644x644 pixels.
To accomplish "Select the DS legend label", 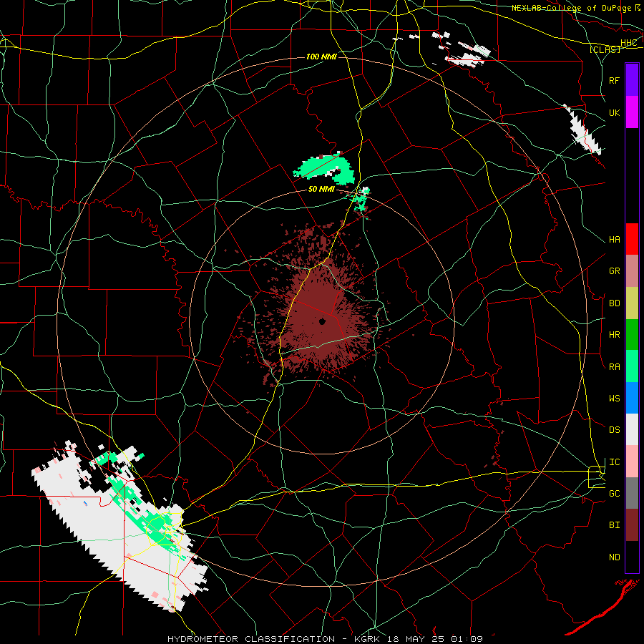I will pos(615,430).
